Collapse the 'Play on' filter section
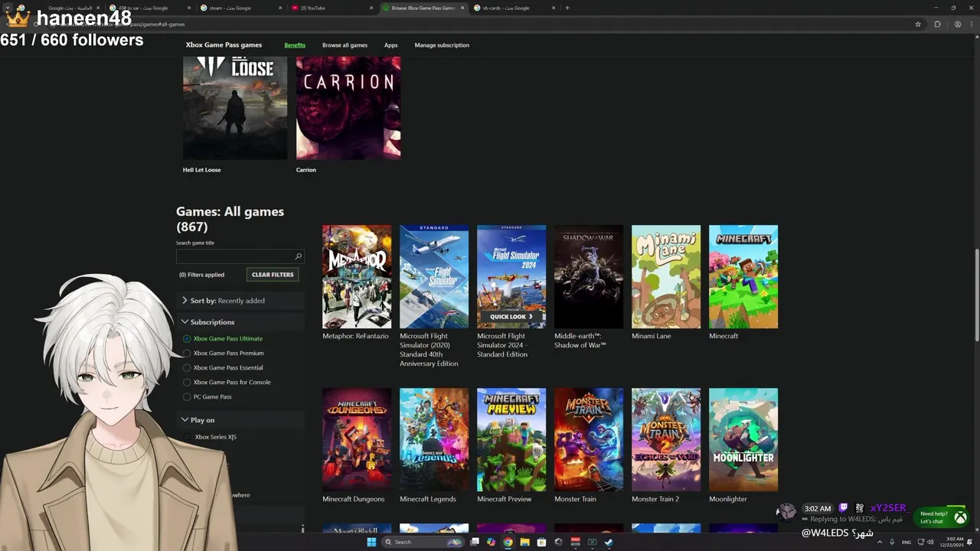Image resolution: width=980 pixels, height=551 pixels. [240, 420]
